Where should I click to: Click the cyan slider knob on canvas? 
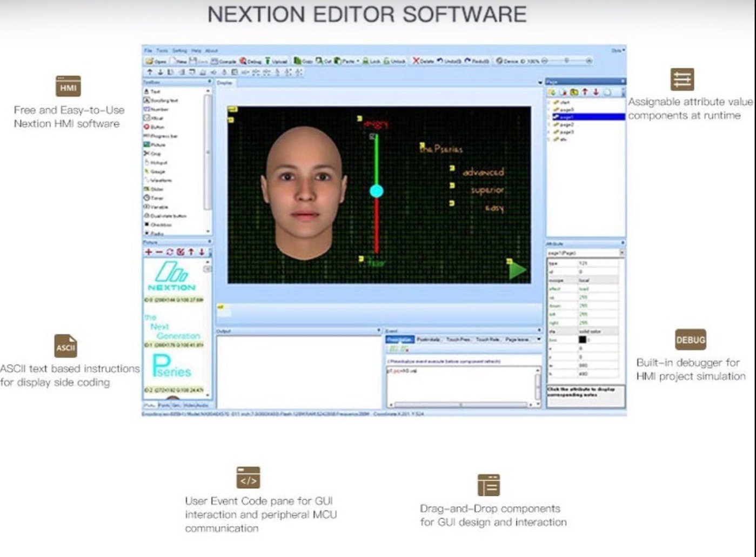[377, 191]
